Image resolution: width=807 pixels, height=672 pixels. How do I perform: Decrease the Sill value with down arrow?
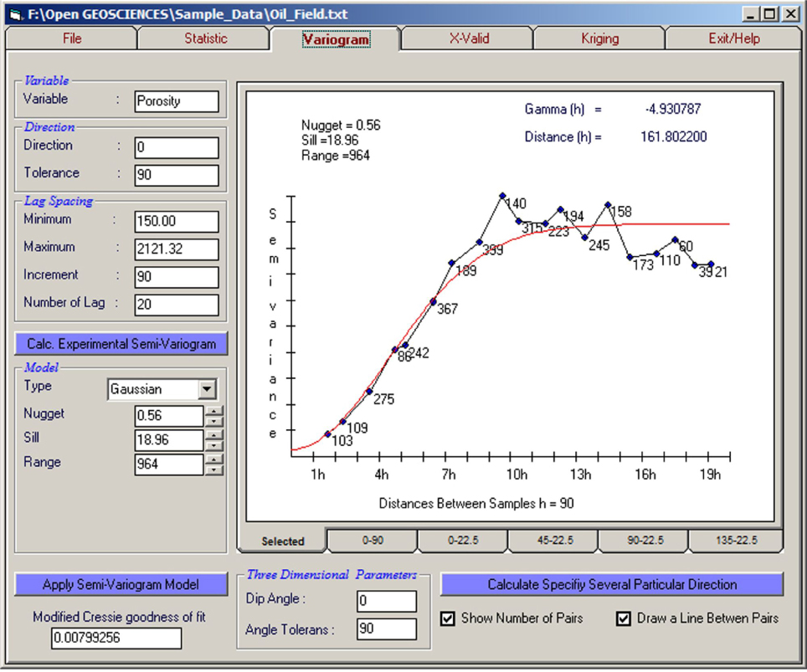click(x=215, y=445)
